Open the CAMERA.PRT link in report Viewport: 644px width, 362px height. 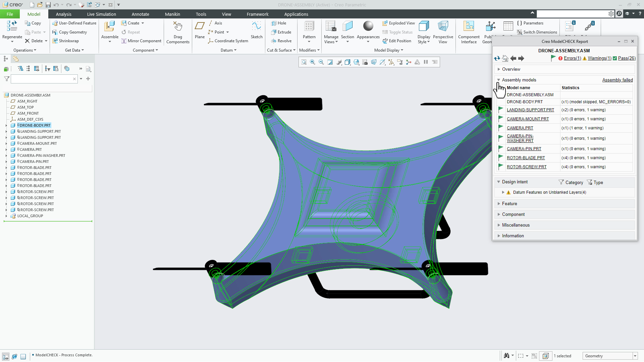(520, 128)
